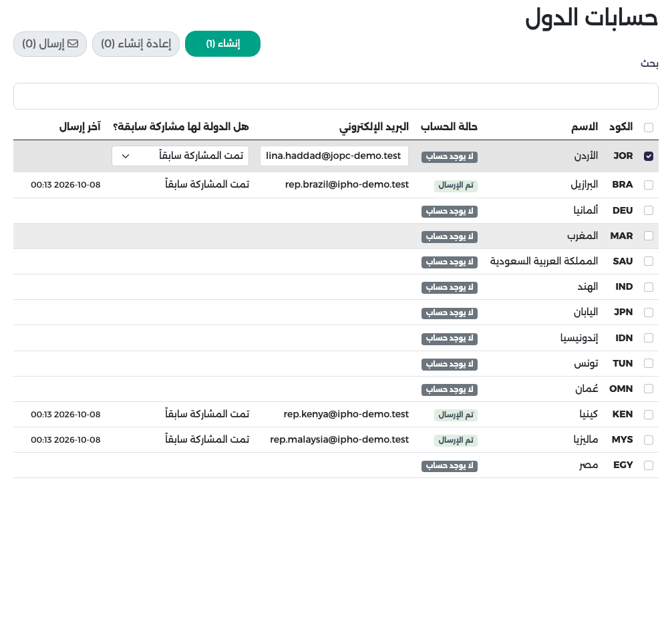Click the country code OMN
The image size is (672, 623).
pyautogui.click(x=621, y=389)
